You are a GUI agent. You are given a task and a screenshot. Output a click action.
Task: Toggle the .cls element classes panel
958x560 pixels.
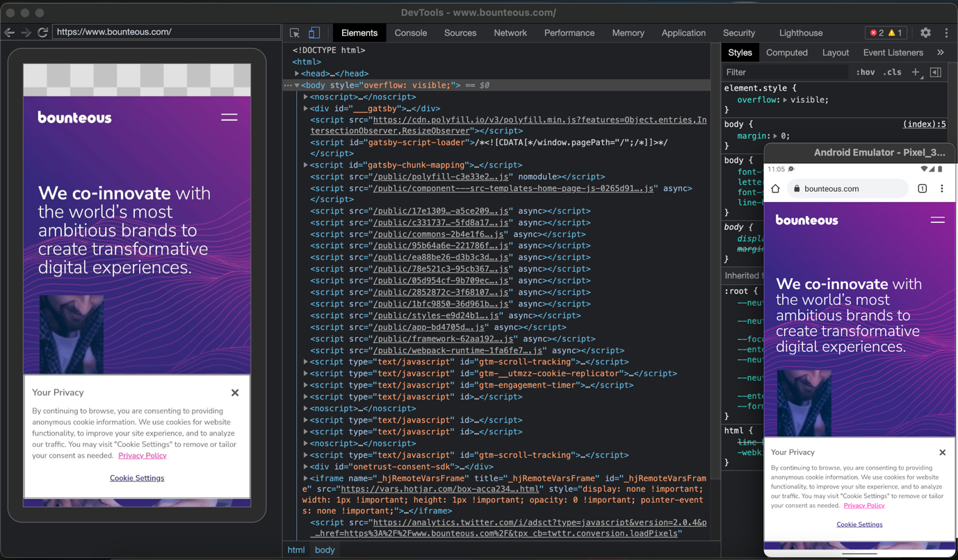click(892, 72)
